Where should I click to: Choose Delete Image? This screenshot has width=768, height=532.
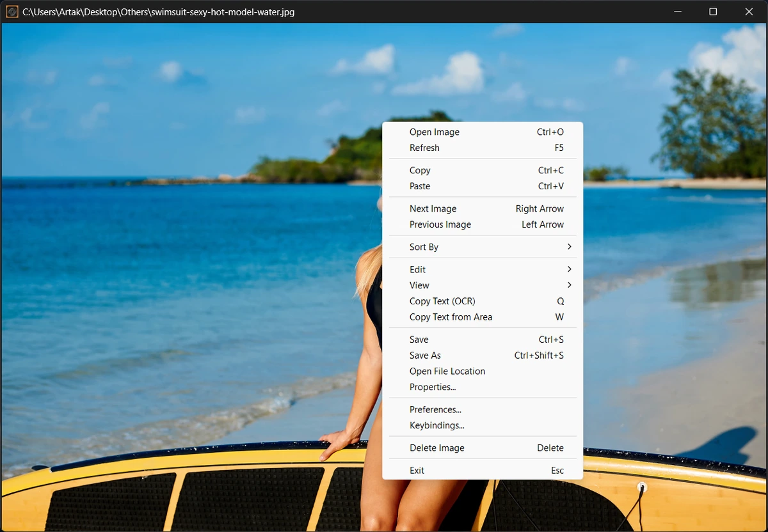[x=483, y=448]
